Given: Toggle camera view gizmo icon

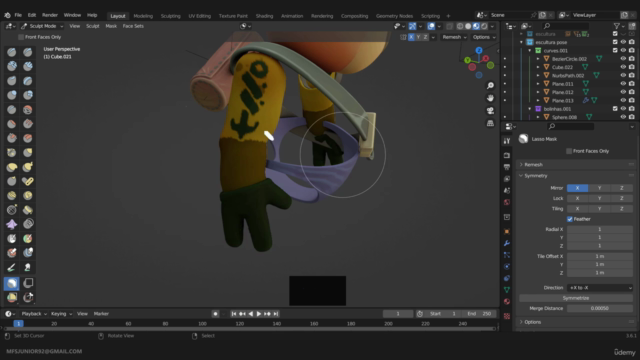Looking at the screenshot, I should 490,111.
